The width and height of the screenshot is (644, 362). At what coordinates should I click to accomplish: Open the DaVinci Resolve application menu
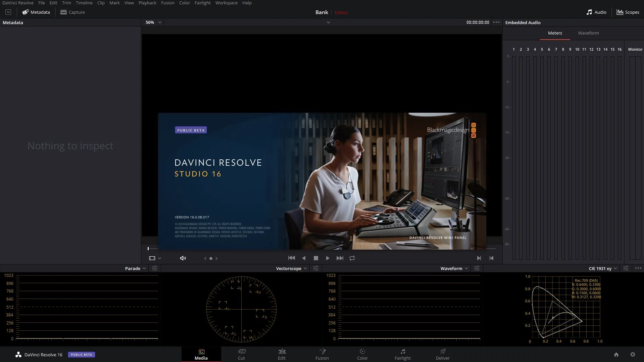pyautogui.click(x=18, y=3)
